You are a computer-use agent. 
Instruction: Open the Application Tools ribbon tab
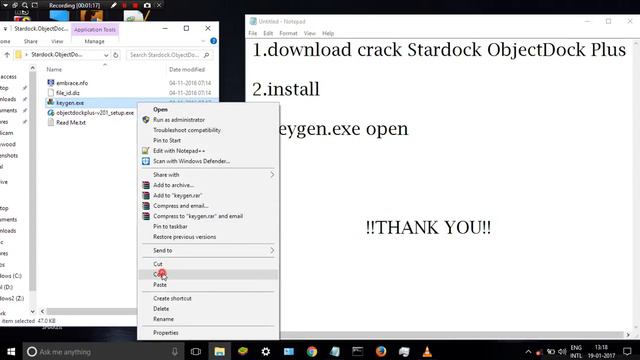tap(95, 29)
